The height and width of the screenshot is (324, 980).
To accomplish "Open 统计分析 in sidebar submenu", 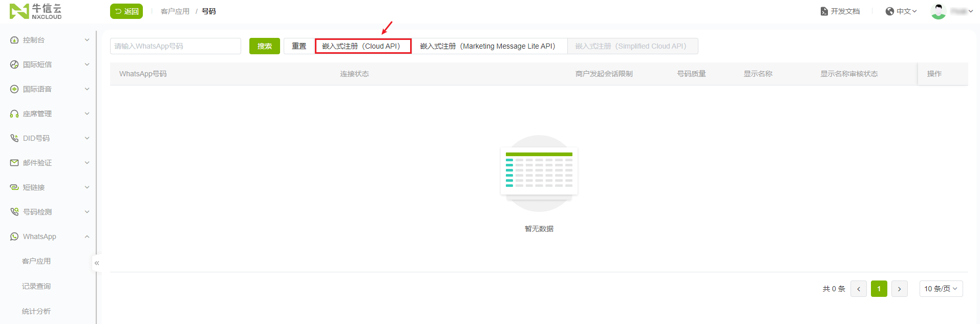I will click(36, 311).
